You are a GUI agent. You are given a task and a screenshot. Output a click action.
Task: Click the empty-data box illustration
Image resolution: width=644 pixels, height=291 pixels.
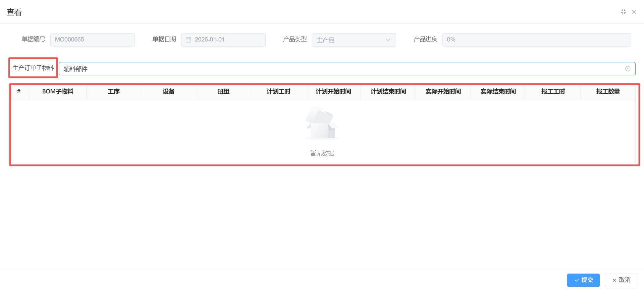click(322, 123)
